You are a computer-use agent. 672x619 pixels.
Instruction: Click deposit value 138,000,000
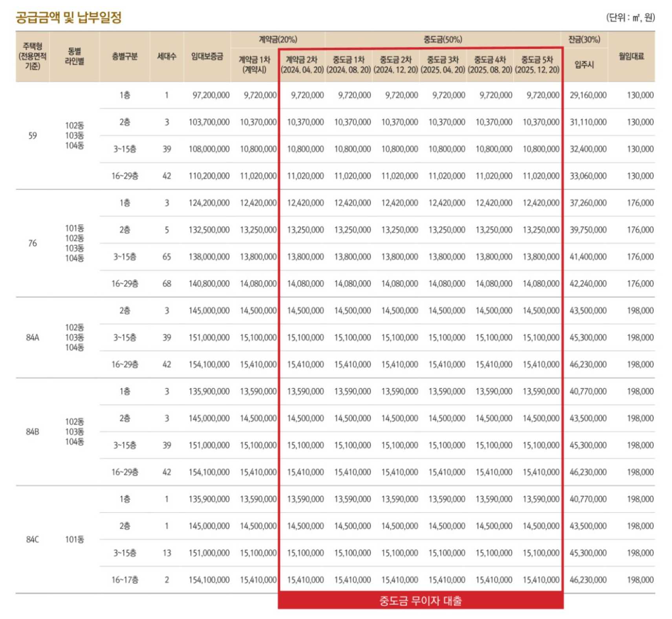click(209, 257)
